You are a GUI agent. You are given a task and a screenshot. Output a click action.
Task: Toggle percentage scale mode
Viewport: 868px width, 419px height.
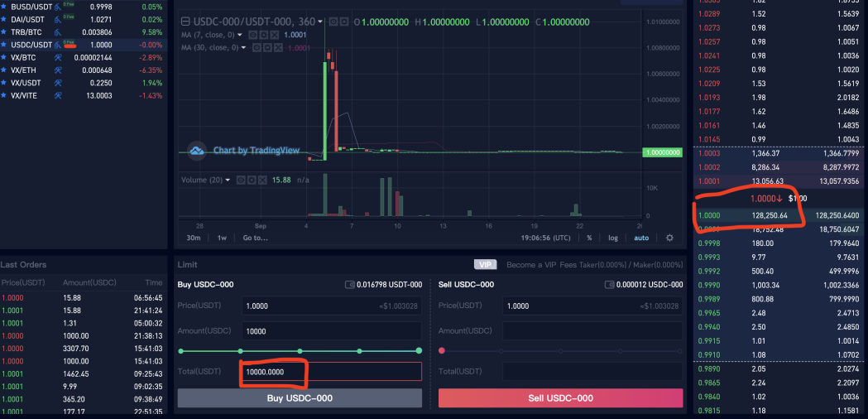click(589, 238)
